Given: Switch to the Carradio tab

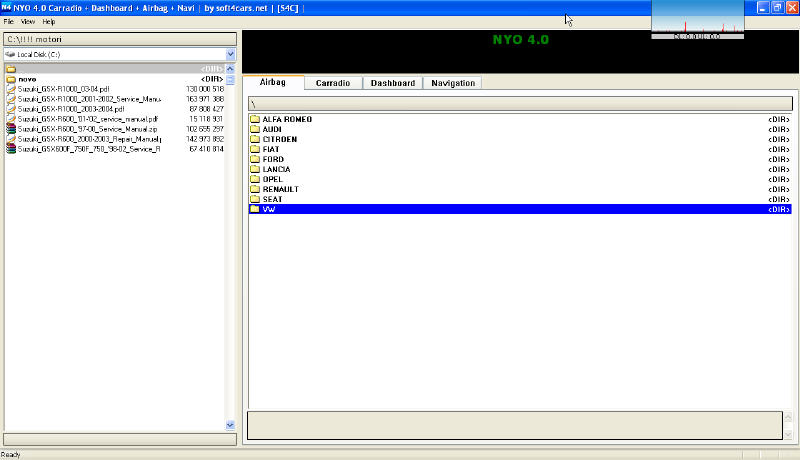Looking at the screenshot, I should pos(332,83).
